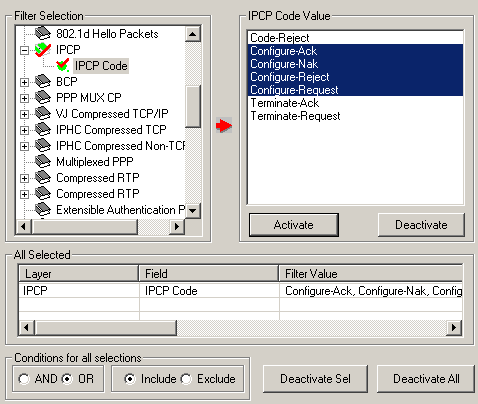Collapse the IPCP tree node
The image size is (478, 404).
tap(24, 50)
